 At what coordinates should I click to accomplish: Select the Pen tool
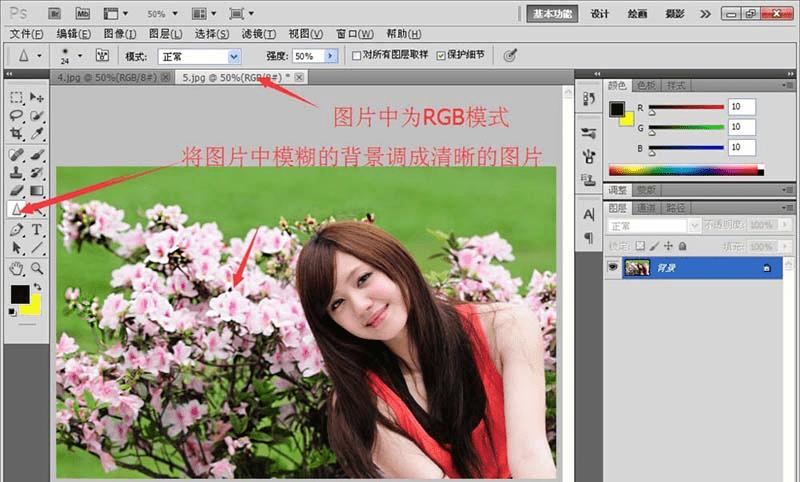[16, 230]
